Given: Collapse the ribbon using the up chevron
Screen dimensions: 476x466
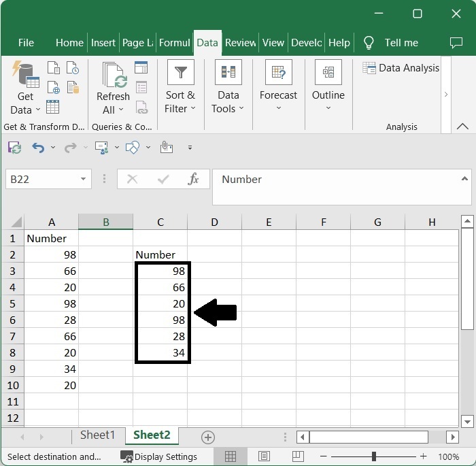Looking at the screenshot, I should [x=462, y=127].
